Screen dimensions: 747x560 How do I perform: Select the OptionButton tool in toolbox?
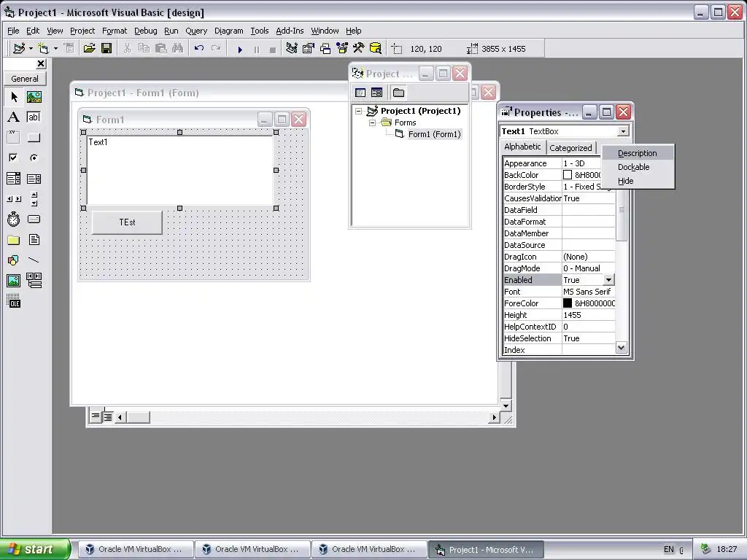point(34,157)
